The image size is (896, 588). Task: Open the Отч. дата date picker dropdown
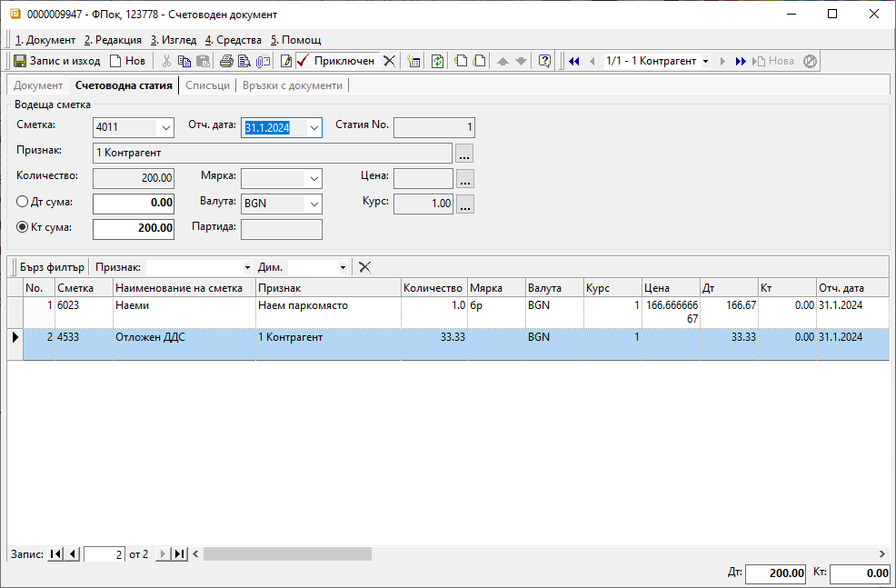coord(314,128)
